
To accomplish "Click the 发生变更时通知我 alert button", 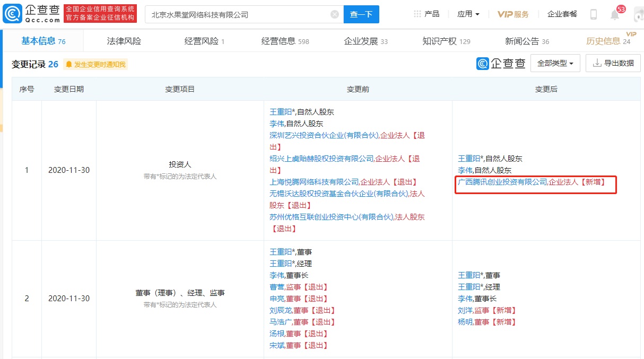I will coord(95,65).
